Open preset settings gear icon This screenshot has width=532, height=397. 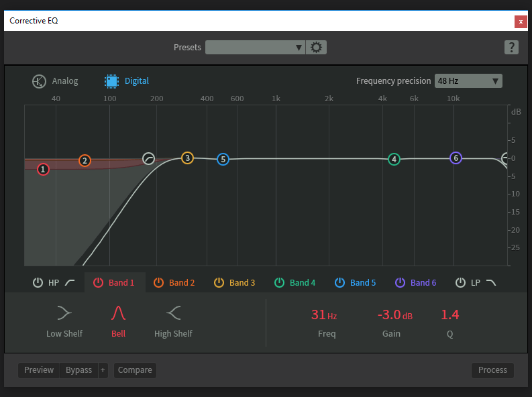(316, 48)
